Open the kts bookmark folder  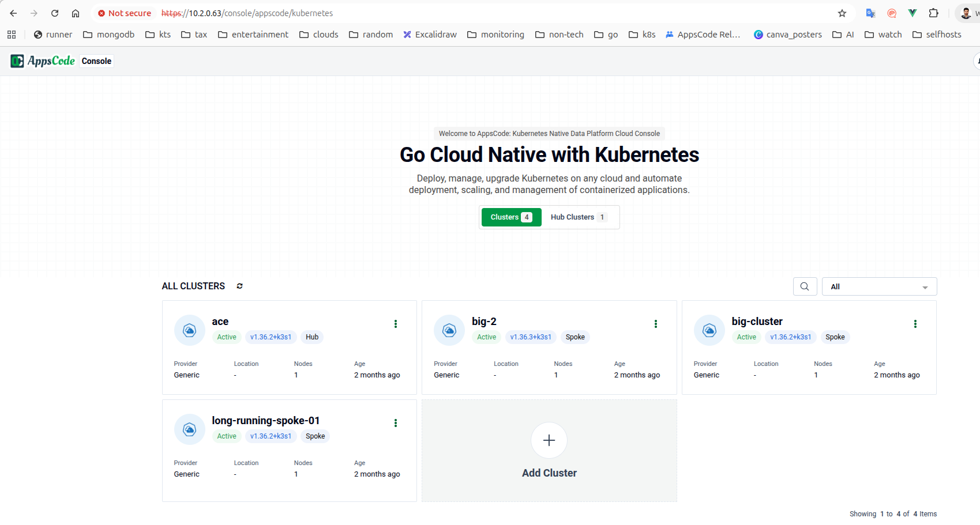tap(158, 35)
